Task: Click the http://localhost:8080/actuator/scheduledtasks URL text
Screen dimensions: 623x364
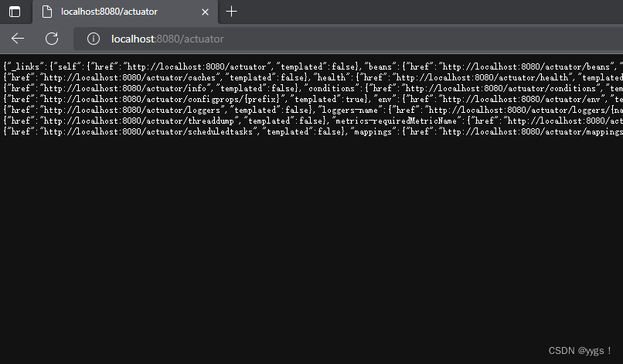Action: click(x=148, y=131)
